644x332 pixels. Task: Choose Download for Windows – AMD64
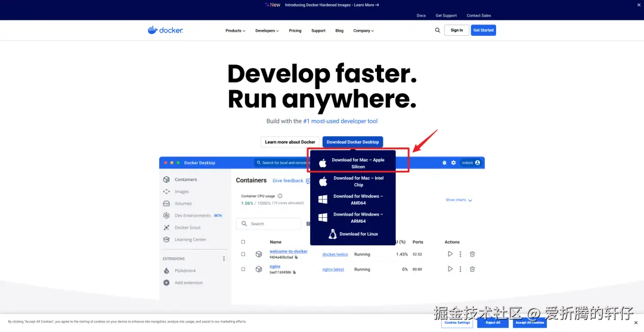tap(353, 199)
